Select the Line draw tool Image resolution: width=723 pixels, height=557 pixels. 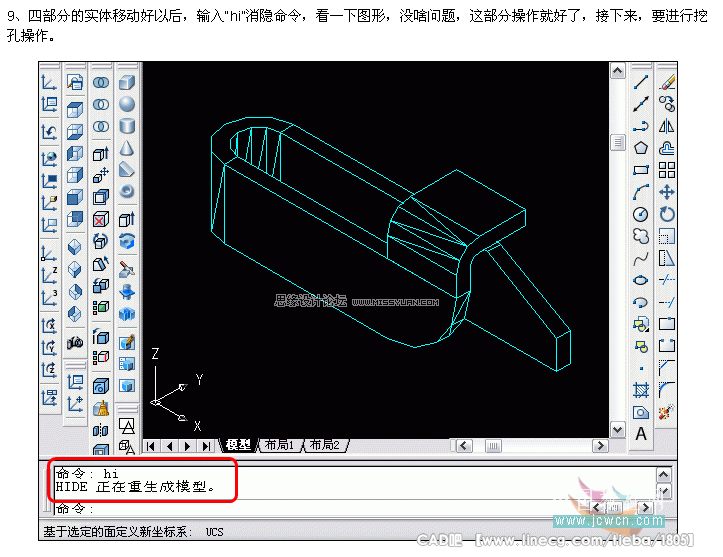641,83
